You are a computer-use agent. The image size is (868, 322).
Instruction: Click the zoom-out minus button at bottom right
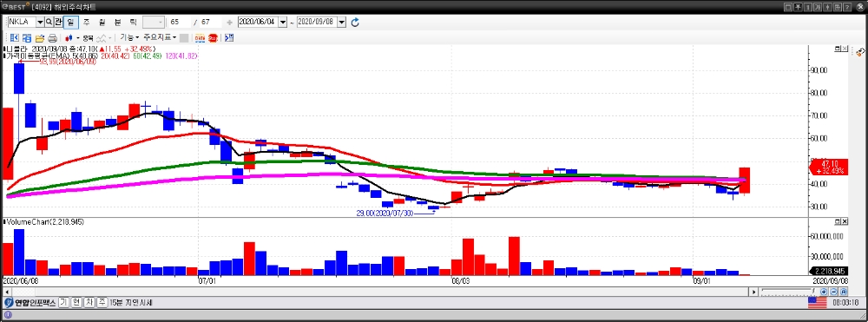(833, 291)
